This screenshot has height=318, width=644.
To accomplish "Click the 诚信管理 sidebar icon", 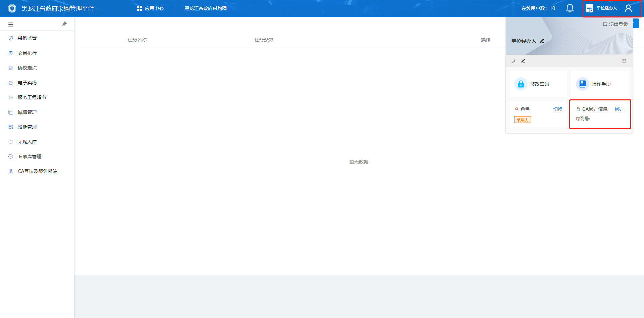I will [11, 112].
